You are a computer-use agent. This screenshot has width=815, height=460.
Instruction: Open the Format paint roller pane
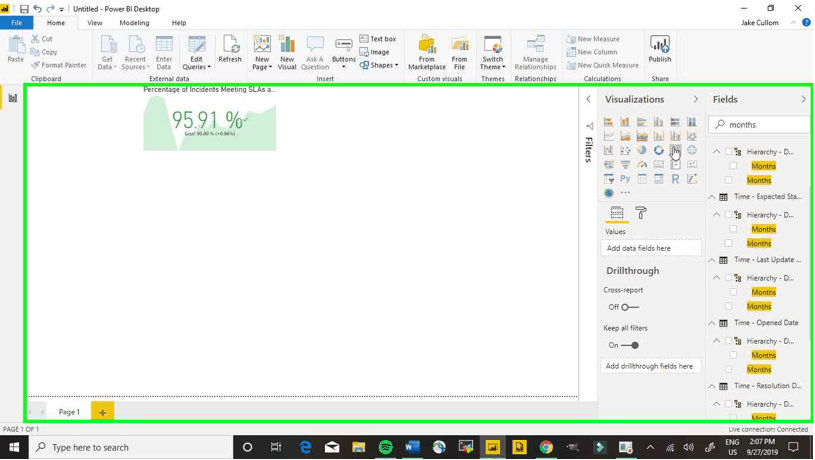[641, 213]
